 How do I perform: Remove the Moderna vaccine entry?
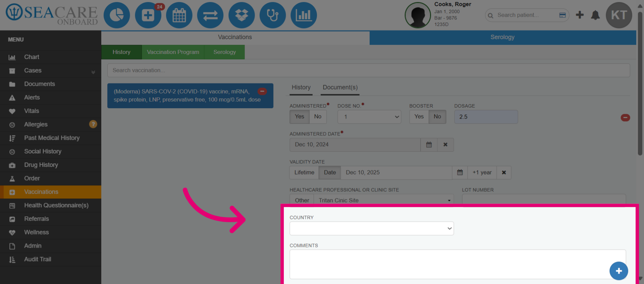pos(262,91)
